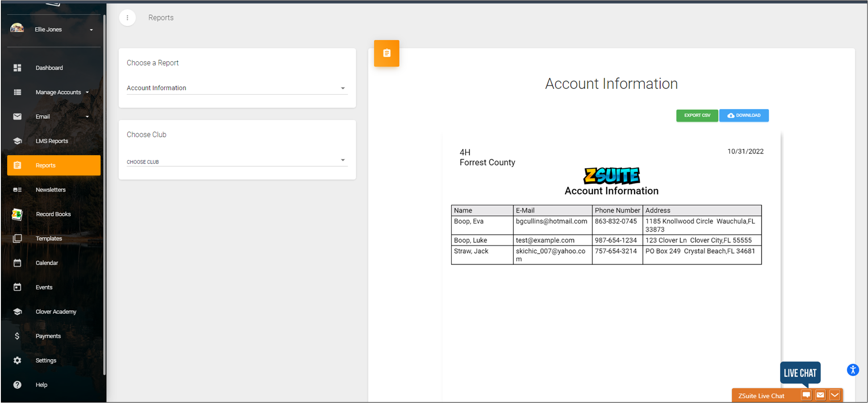This screenshot has height=403, width=868.
Task: Open Record Books via its logo icon
Action: point(17,214)
